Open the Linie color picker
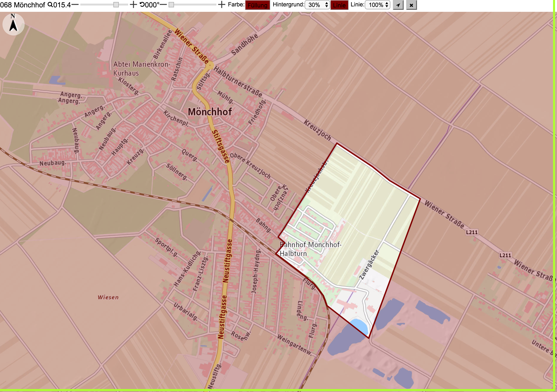Screen dimensions: 557x392 point(339,5)
